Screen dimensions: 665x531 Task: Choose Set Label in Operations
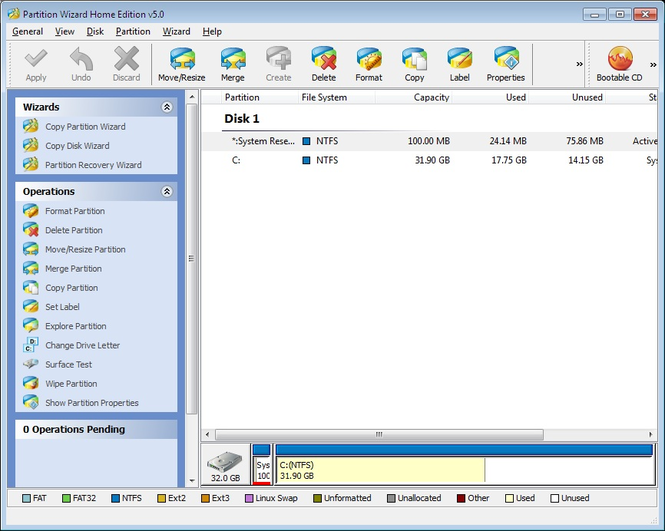coord(62,307)
